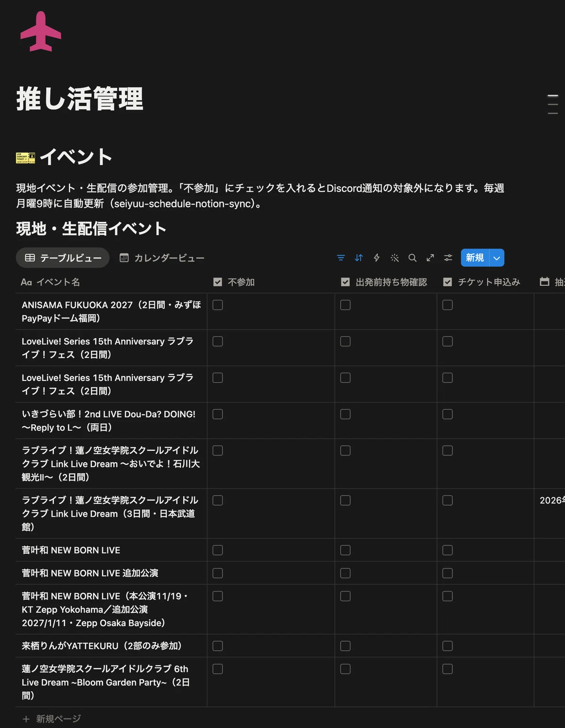The width and height of the screenshot is (565, 728).
Task: Expand the dropdown arrow next to 新規
Action: point(497,258)
